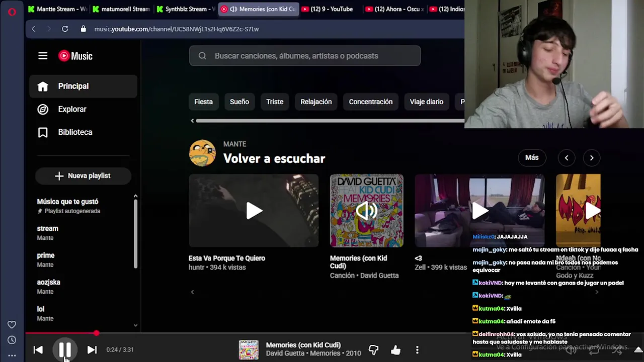Open the David Guetta artist link in player
The width and height of the screenshot is (644, 362).
(285, 353)
